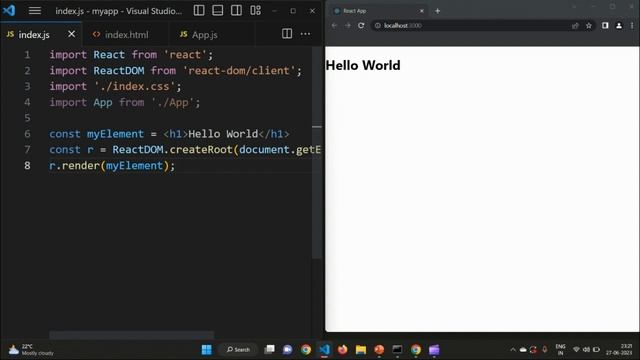
Task: Click the microphone icon in system tray
Action: point(544,349)
